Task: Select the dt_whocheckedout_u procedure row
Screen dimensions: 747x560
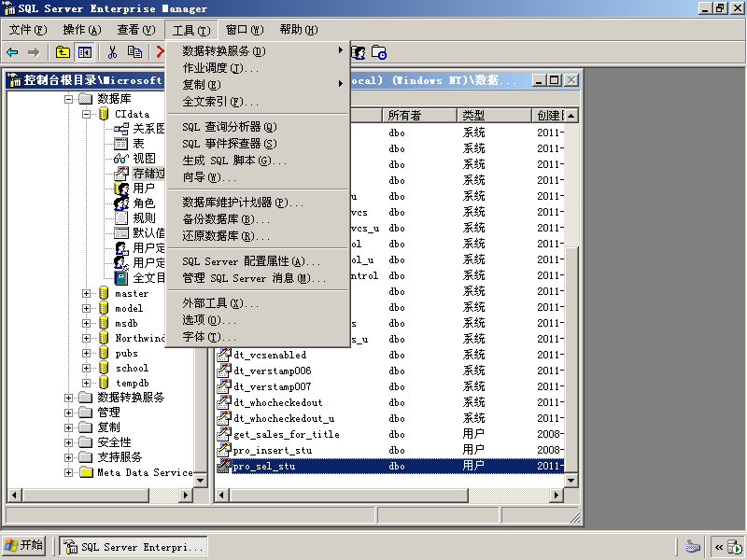Action: [x=389, y=418]
